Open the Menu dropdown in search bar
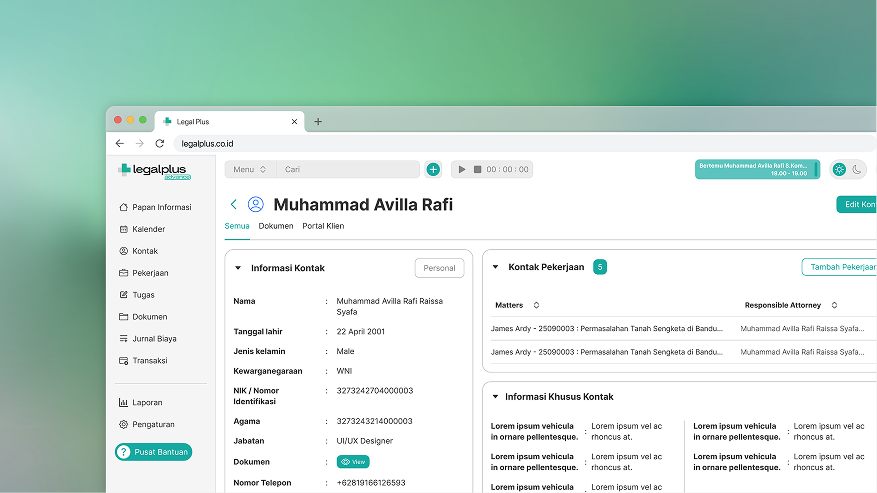The height and width of the screenshot is (493, 877). coord(250,170)
